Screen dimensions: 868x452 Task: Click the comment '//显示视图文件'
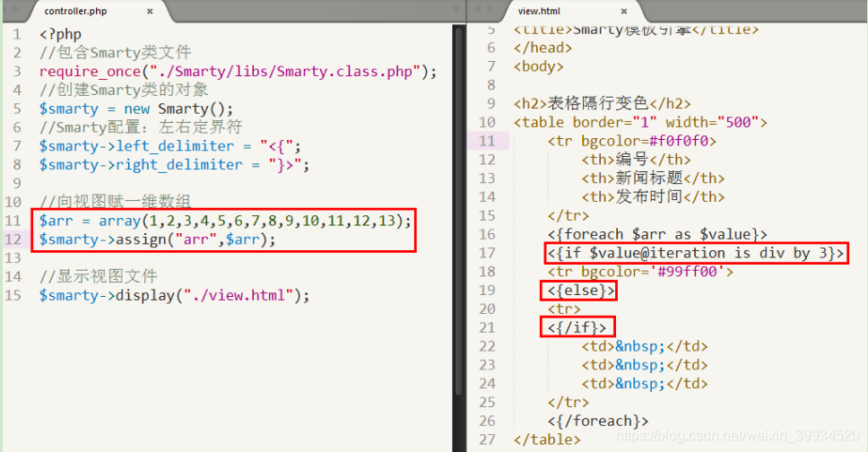98,276
